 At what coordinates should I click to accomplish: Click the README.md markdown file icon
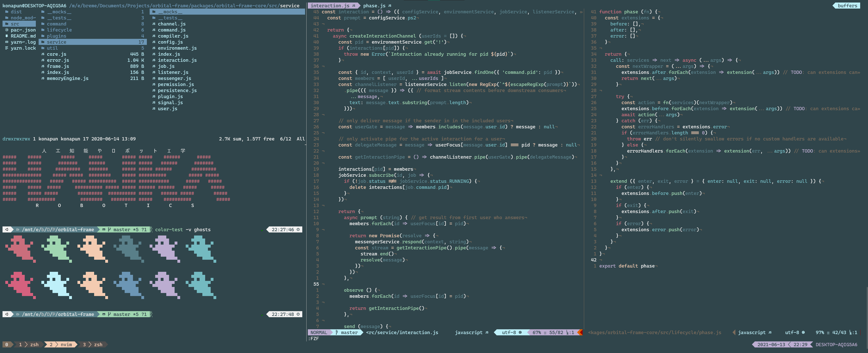pyautogui.click(x=7, y=36)
